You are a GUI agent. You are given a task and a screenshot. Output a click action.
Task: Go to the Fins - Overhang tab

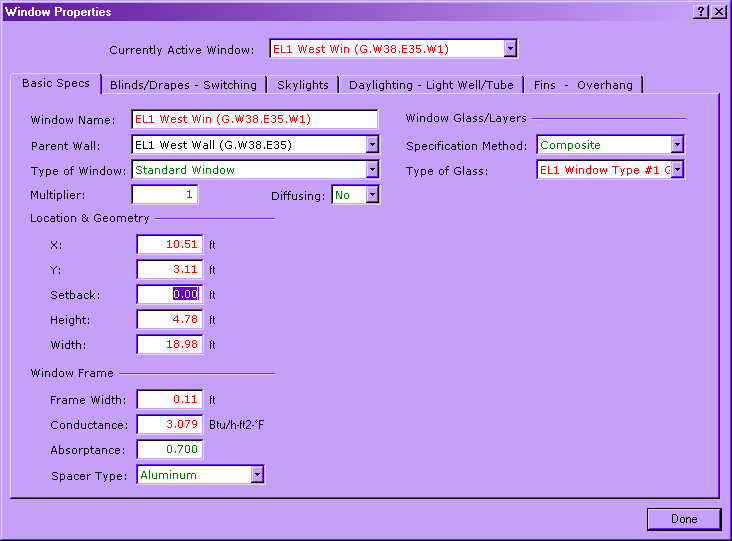coord(582,85)
